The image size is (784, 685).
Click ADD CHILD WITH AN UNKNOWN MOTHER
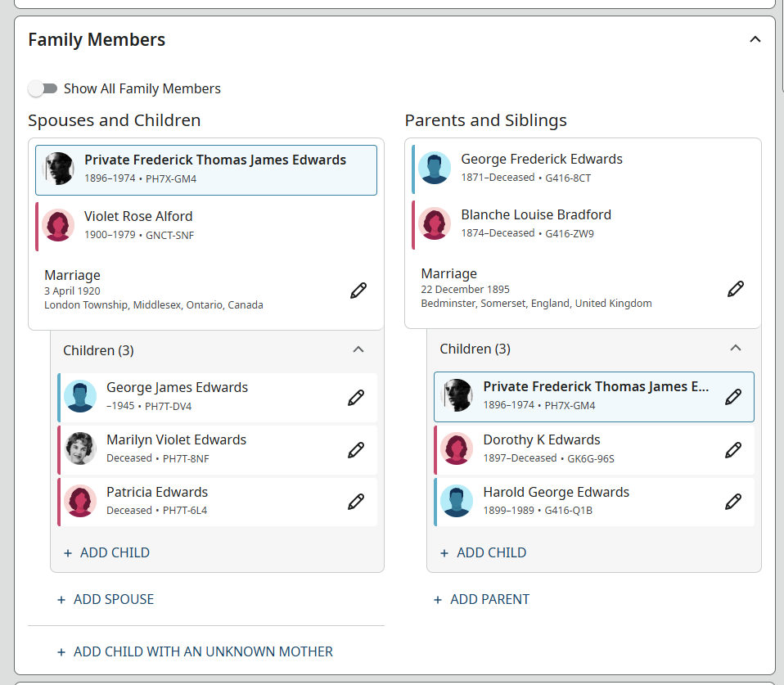[195, 651]
